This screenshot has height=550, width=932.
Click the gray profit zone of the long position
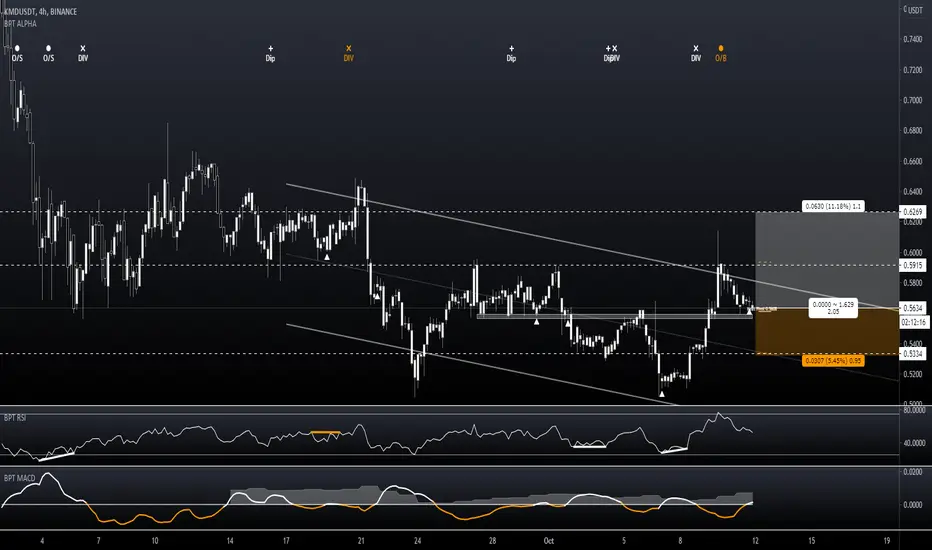click(x=827, y=260)
